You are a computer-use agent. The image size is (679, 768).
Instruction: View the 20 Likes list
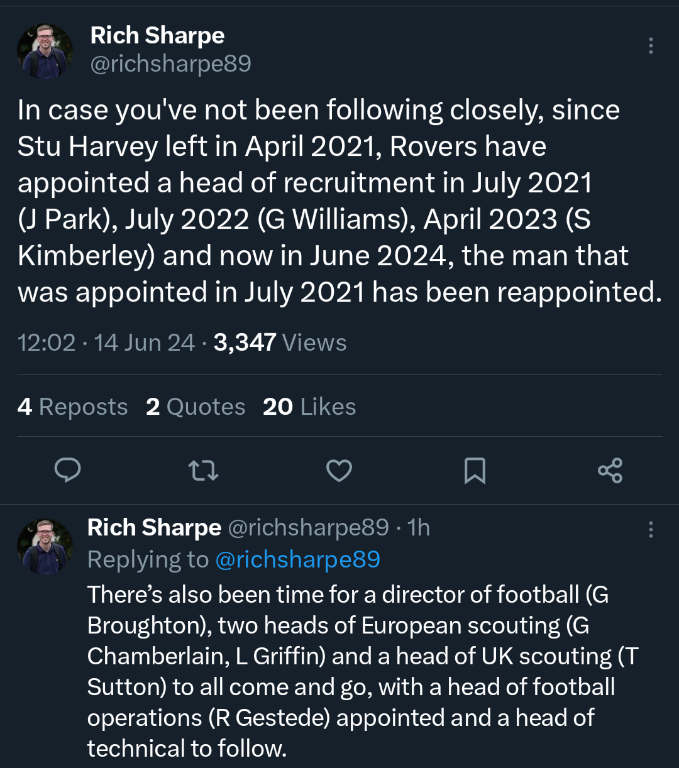pos(309,407)
